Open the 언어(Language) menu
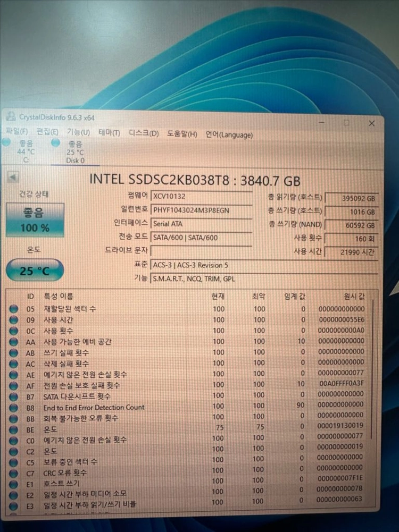Screen dimensions: 399x532 [x=229, y=134]
